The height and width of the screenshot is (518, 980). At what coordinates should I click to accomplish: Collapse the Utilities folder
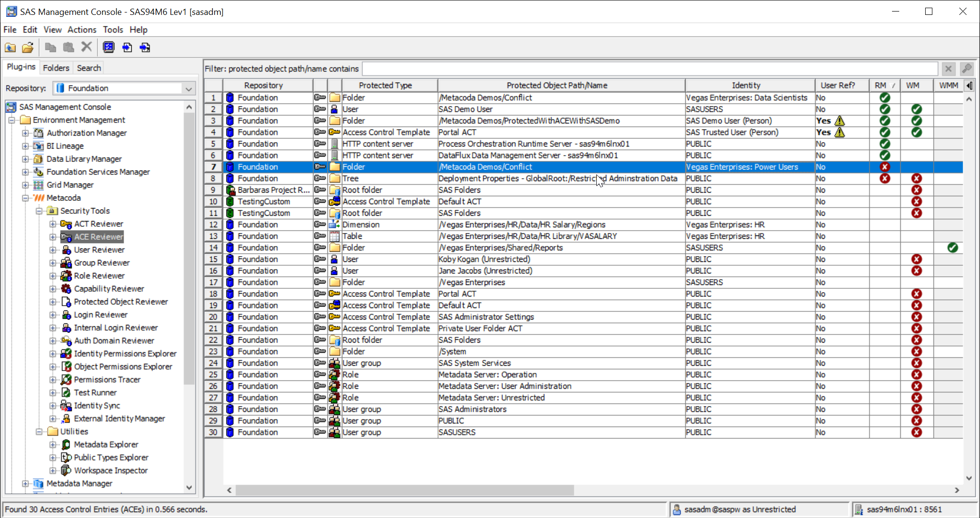pos(39,432)
